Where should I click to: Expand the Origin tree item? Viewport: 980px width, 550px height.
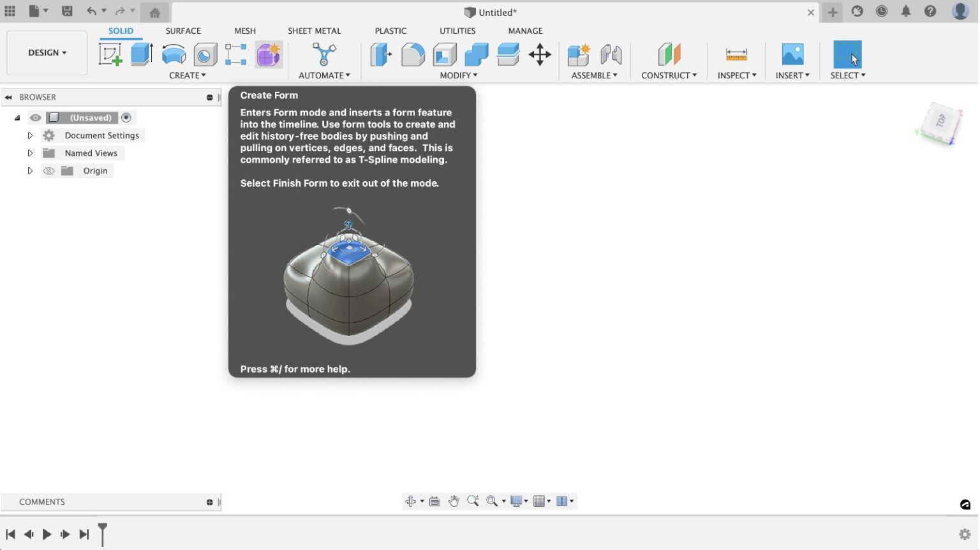point(30,170)
